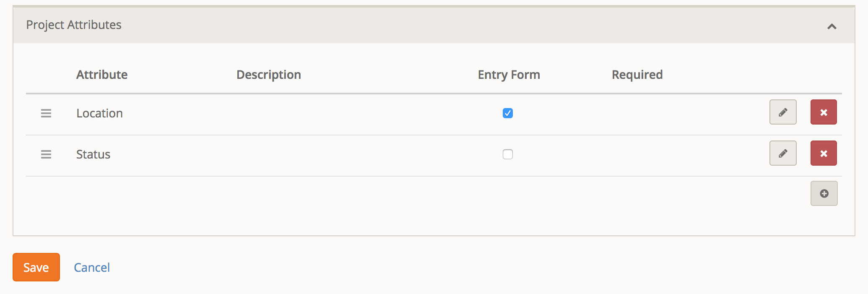The image size is (868, 294).
Task: Edit the Location attribute with pencil icon
Action: pos(782,112)
